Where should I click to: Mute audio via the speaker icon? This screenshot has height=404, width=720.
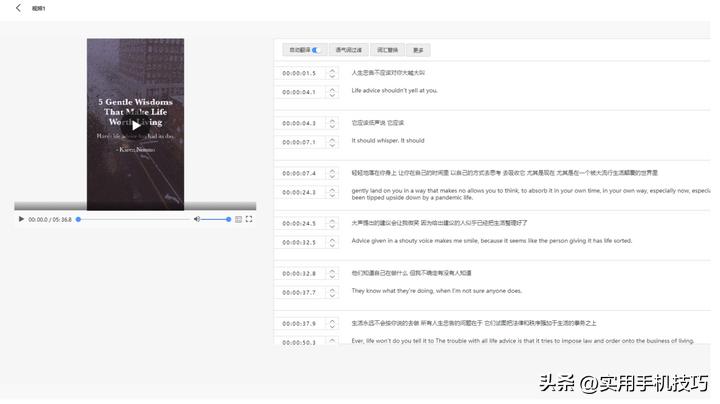tap(197, 219)
